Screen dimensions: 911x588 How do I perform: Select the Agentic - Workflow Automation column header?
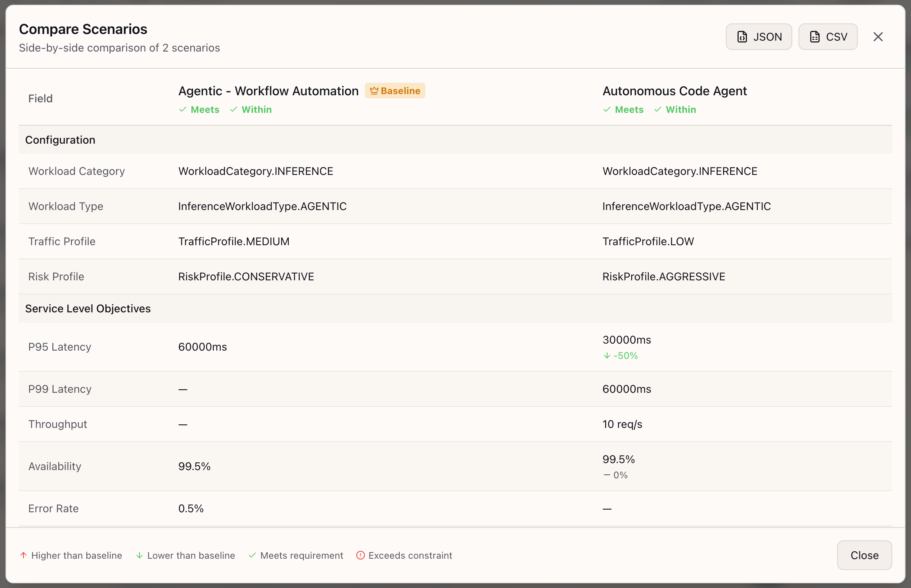268,91
